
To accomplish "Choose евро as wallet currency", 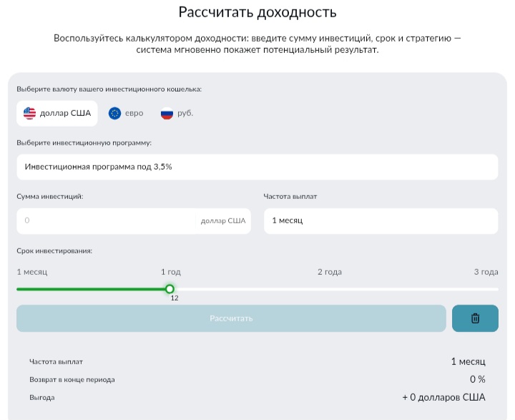I will point(126,113).
